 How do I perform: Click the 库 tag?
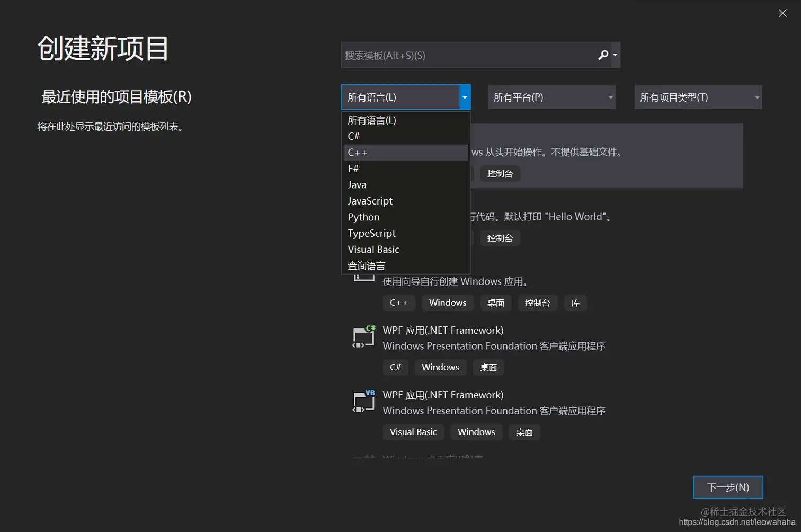(575, 303)
